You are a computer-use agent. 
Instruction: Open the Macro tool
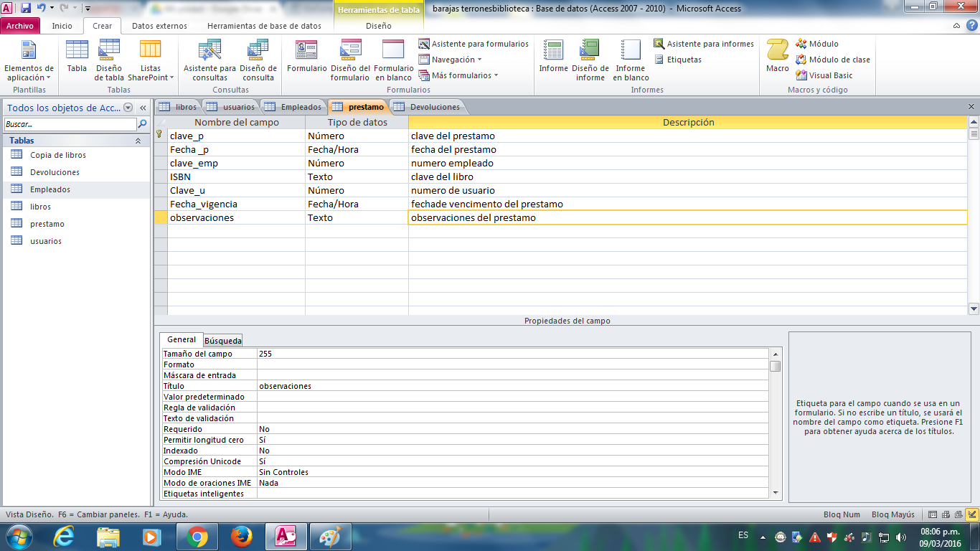click(x=777, y=57)
